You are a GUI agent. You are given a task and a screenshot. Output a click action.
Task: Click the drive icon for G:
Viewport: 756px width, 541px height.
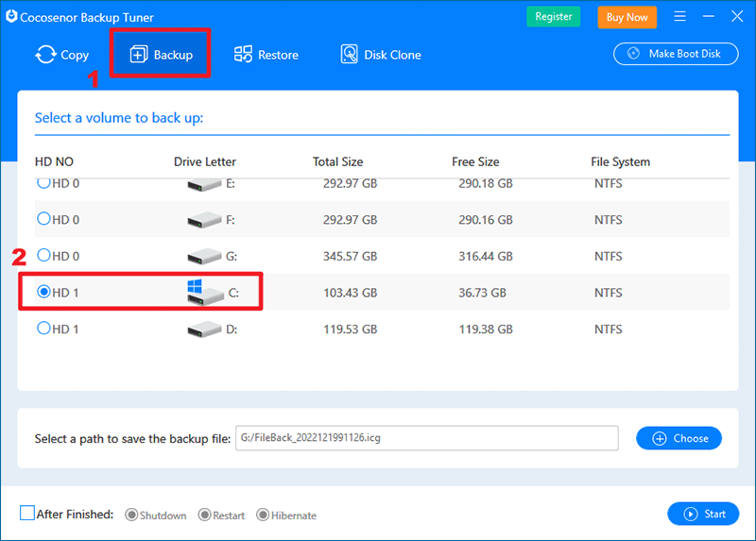pos(204,256)
